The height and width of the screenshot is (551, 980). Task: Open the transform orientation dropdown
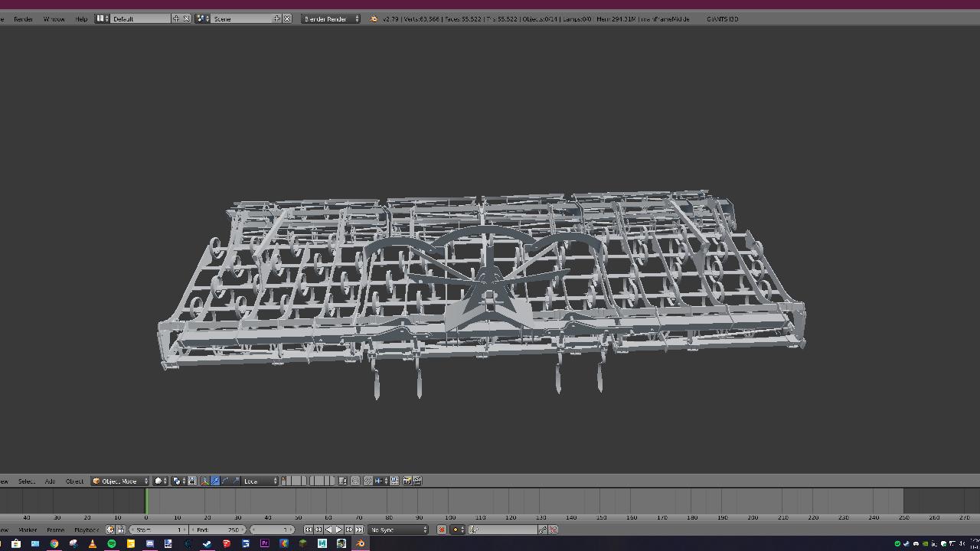coord(260,481)
